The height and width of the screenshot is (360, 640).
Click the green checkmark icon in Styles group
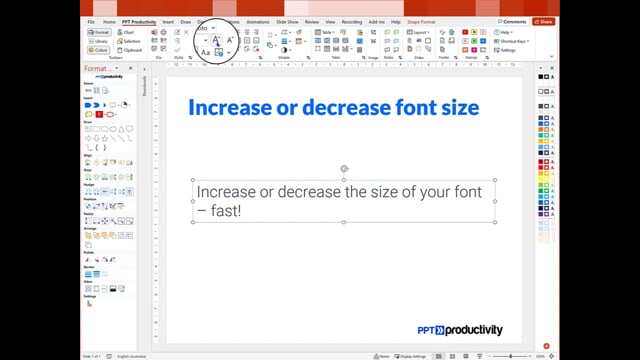pos(177,50)
